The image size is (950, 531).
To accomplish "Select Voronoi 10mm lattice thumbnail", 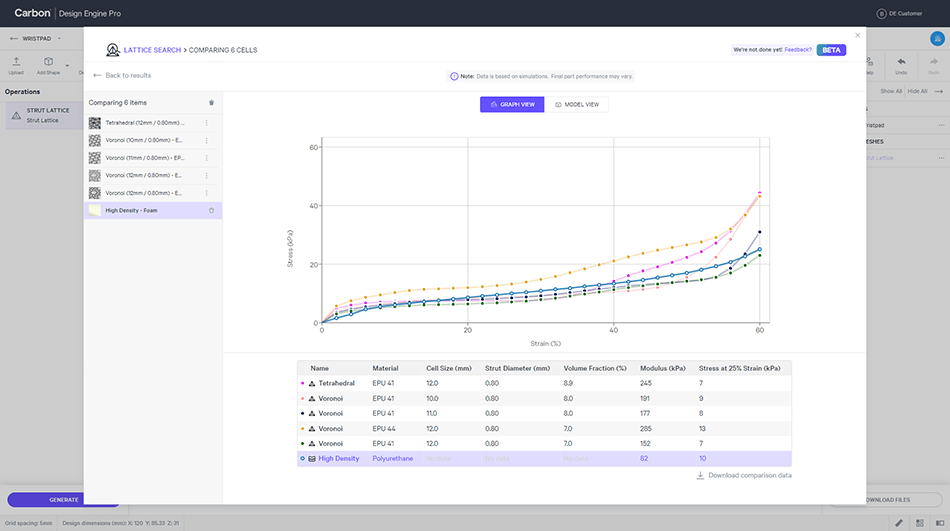I will 95,141.
